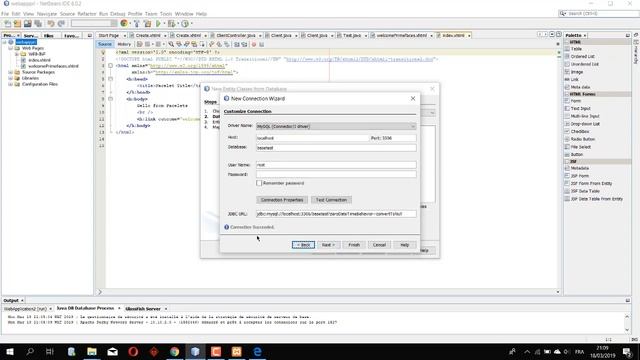Select index.xhtml in Projects tree
640x360 pixels.
coord(40,60)
